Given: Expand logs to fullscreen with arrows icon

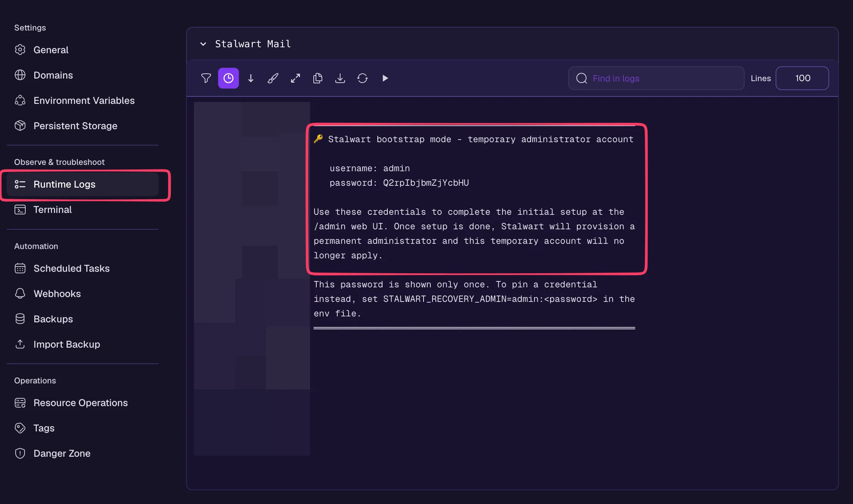Looking at the screenshot, I should [x=295, y=78].
